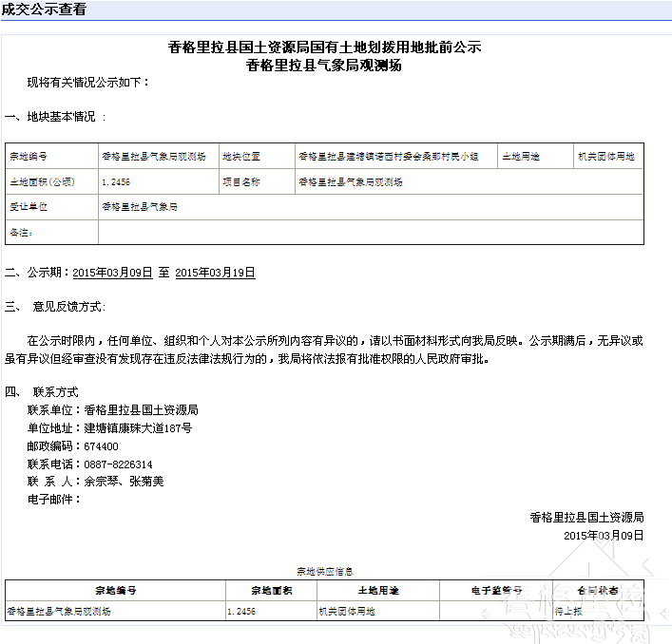The height and width of the screenshot is (644, 672).
Task: Click the 土地面积(公顷) value 1.2456 in the basic info table
Action: point(116,181)
